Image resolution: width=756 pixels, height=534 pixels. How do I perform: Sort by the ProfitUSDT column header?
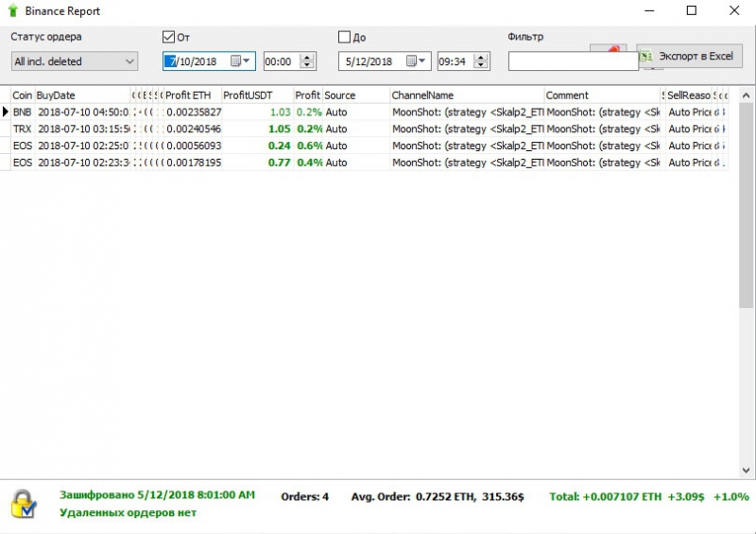(257, 95)
